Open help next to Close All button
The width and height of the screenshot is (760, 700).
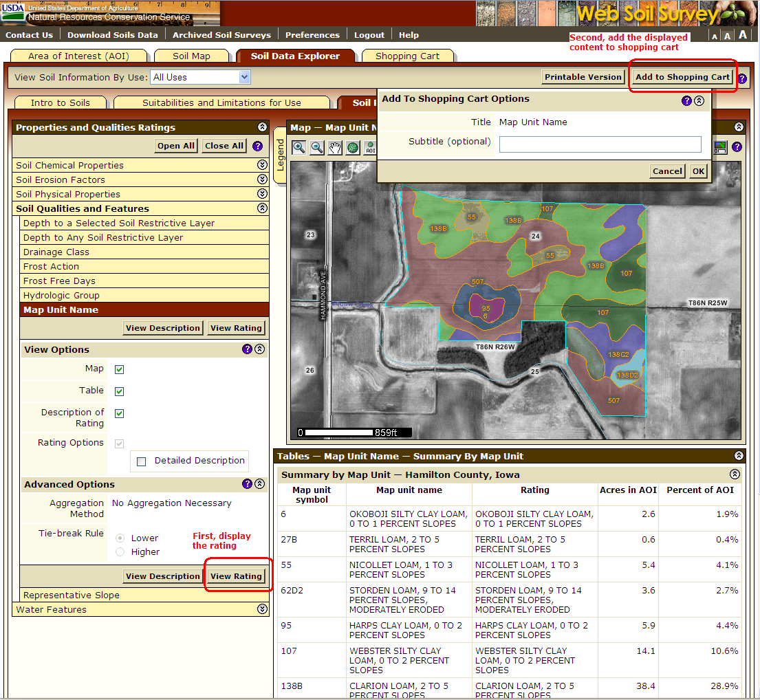258,146
